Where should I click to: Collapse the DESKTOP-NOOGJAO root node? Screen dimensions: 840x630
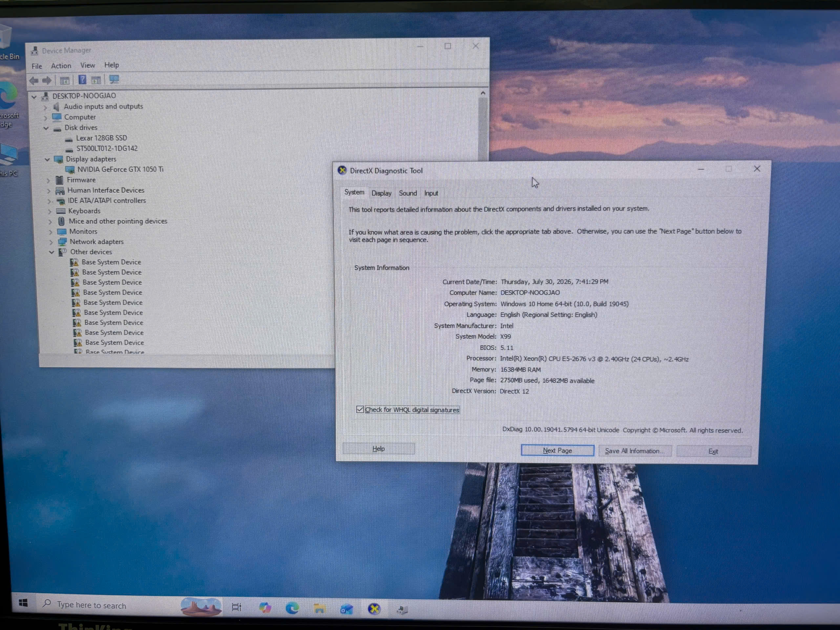point(34,96)
